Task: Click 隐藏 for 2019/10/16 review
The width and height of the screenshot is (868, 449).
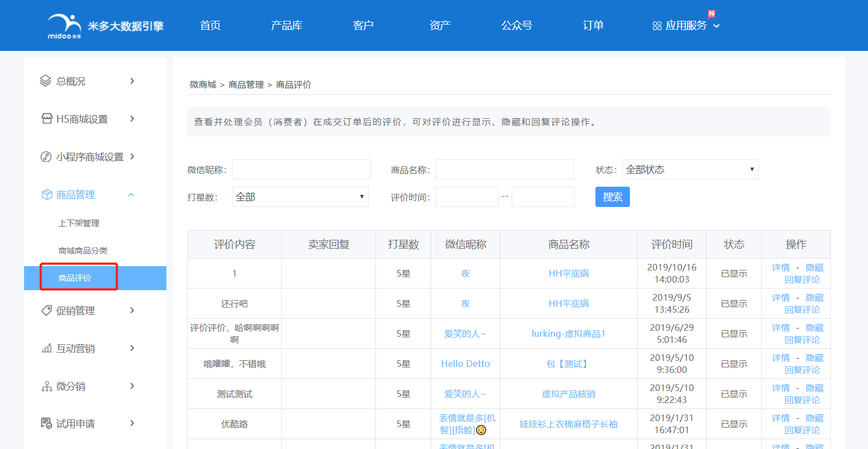Action: tap(814, 268)
